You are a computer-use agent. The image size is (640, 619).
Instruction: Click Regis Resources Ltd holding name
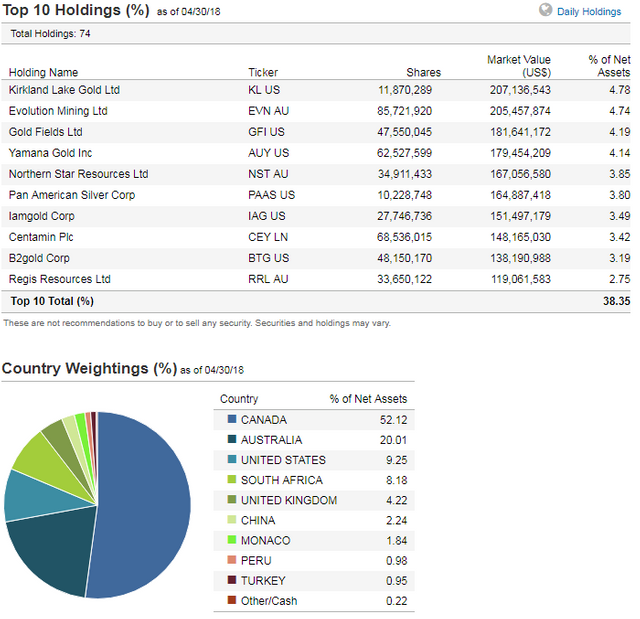pos(60,279)
